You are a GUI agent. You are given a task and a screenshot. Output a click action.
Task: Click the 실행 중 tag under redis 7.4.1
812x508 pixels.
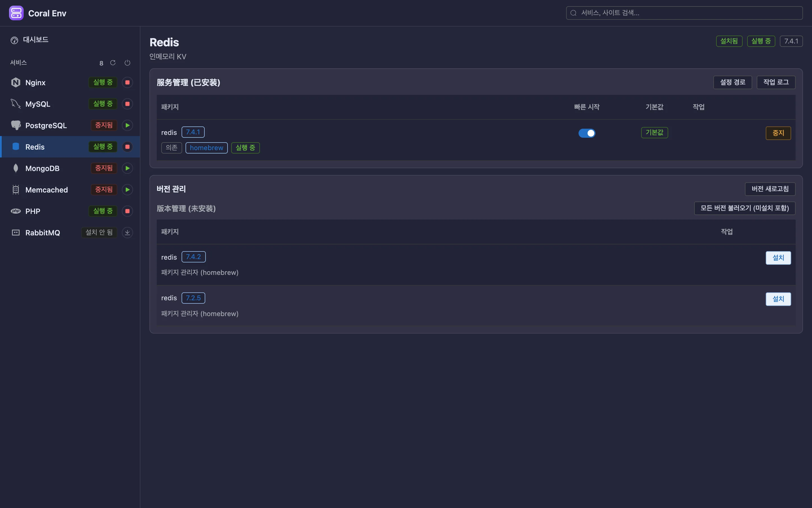pos(245,148)
